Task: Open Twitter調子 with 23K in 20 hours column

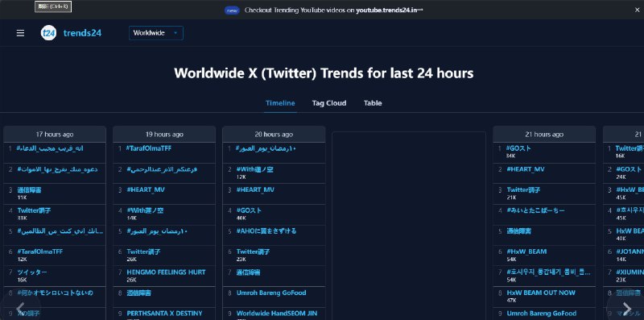Action: tap(254, 251)
